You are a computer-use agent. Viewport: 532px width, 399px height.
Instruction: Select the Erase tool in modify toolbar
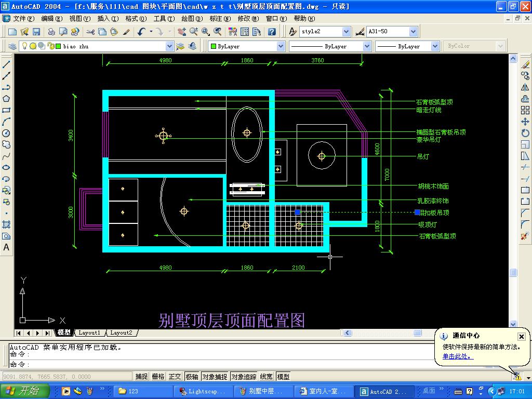tap(525, 64)
